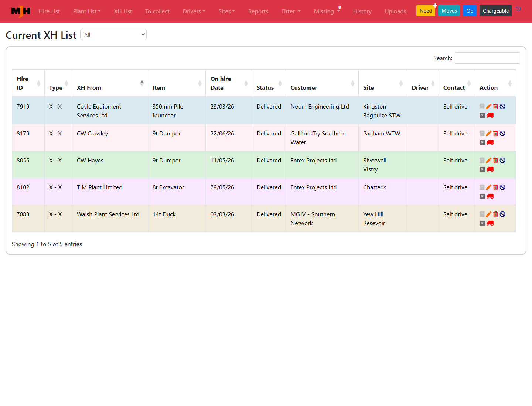Click the grey book icon for hire 7919
Screen dimensions: 532x406
pos(482,106)
